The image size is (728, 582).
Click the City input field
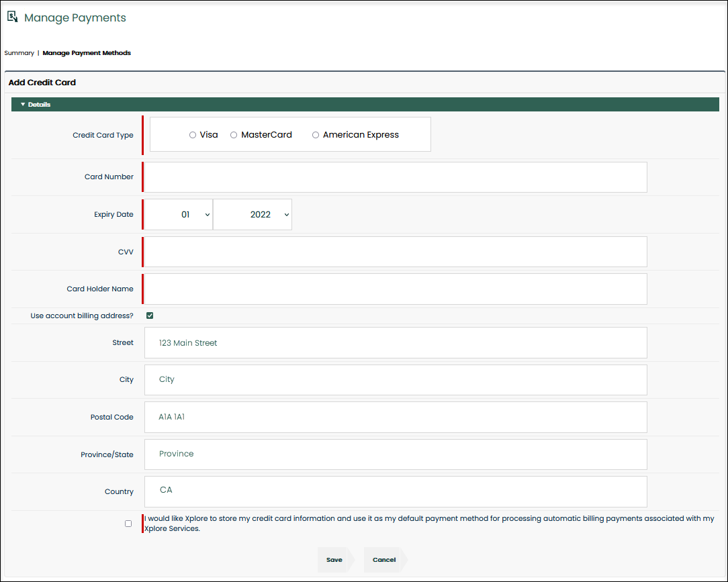click(x=396, y=380)
